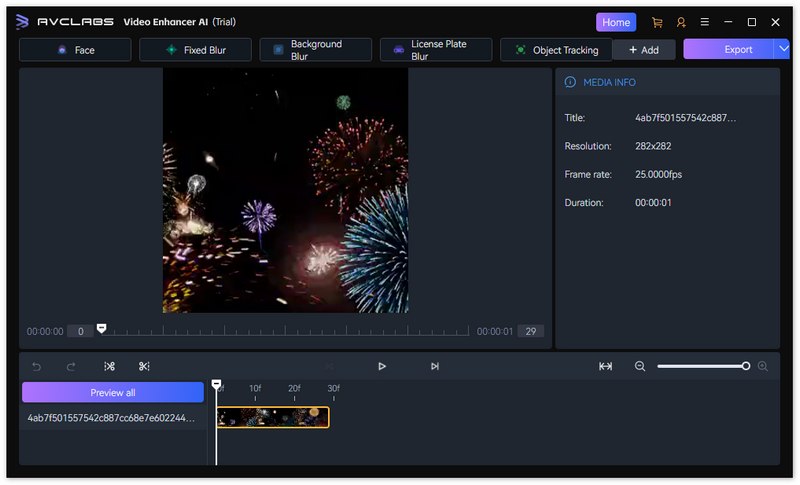
Task: Switch to License Plate Blur
Action: [436, 50]
